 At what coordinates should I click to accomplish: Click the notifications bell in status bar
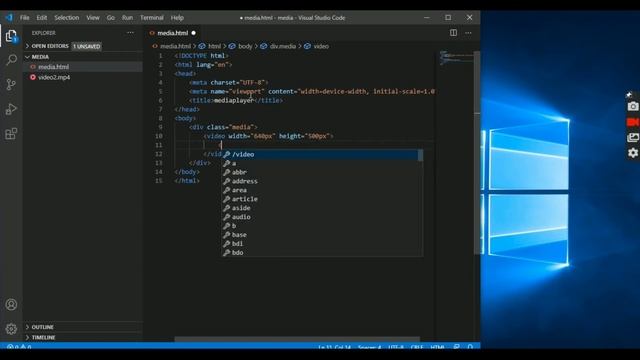(x=470, y=347)
